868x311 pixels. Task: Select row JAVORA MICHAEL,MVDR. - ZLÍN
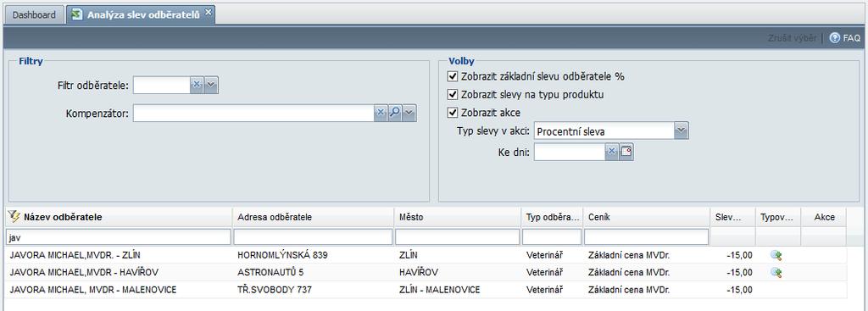[426, 255]
